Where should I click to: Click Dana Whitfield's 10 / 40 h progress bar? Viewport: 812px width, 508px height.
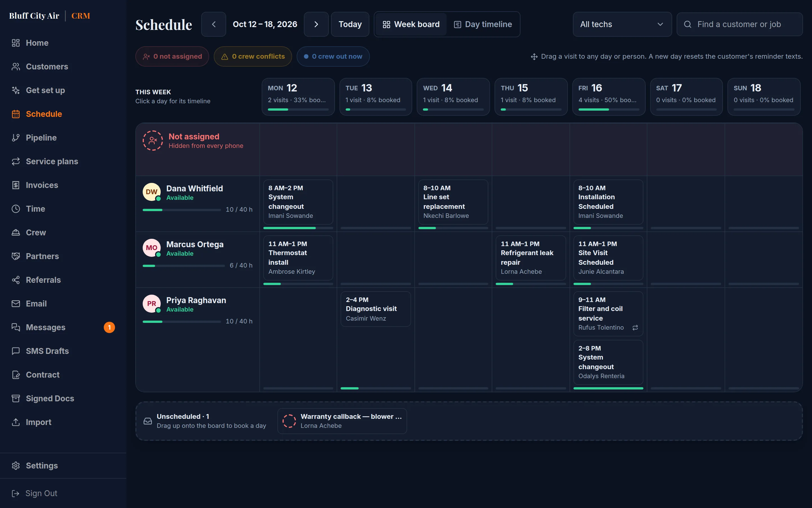182,210
